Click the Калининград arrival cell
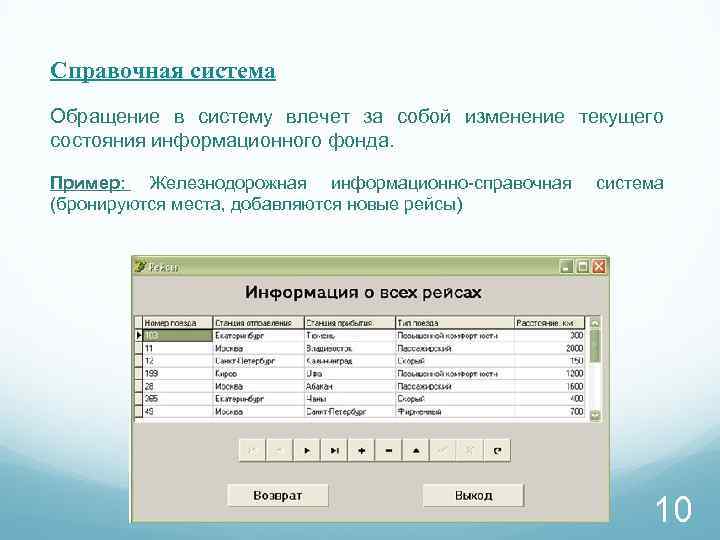This screenshot has width=720, height=540. click(349, 361)
